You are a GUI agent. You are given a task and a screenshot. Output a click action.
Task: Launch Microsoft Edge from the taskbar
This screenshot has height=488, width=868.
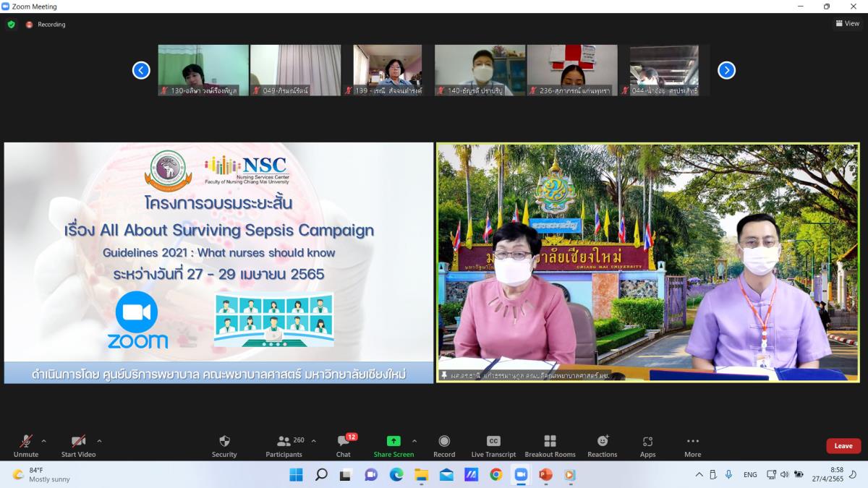click(396, 475)
